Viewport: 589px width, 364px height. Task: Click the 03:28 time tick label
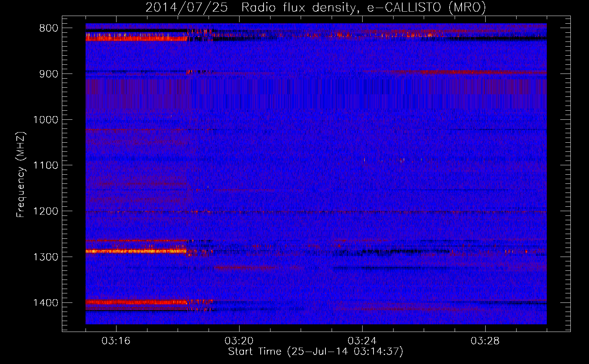pos(485,341)
